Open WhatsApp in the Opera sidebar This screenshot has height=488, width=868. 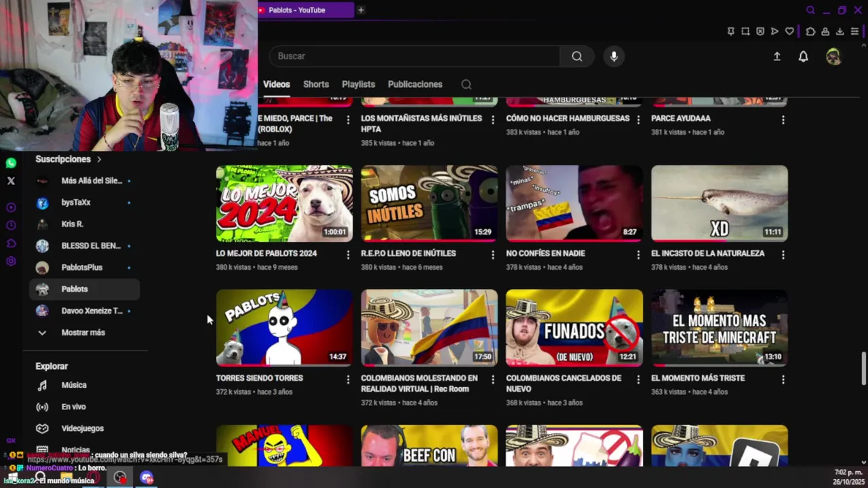pos(11,163)
